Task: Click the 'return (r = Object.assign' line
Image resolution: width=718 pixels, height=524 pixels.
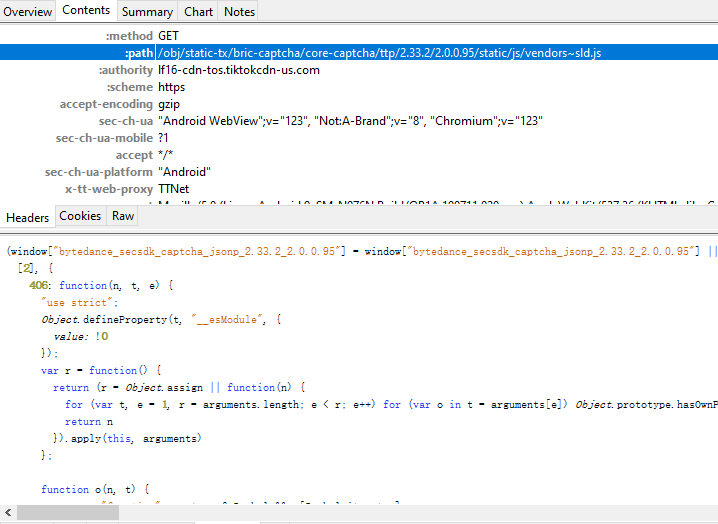Action: (x=179, y=388)
